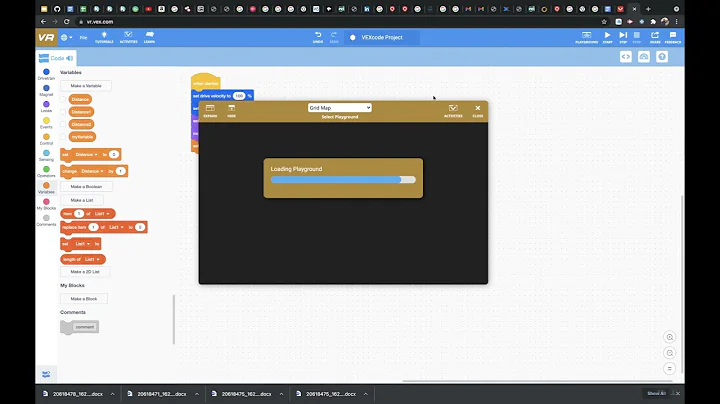Check the Distance variable monitor checkbox

coord(63,99)
